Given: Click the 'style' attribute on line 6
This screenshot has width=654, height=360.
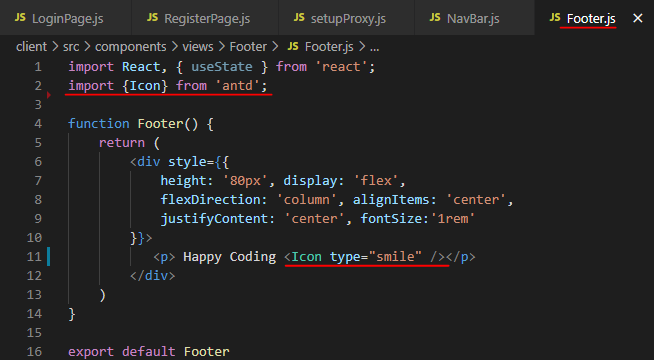Looking at the screenshot, I should [187, 161].
